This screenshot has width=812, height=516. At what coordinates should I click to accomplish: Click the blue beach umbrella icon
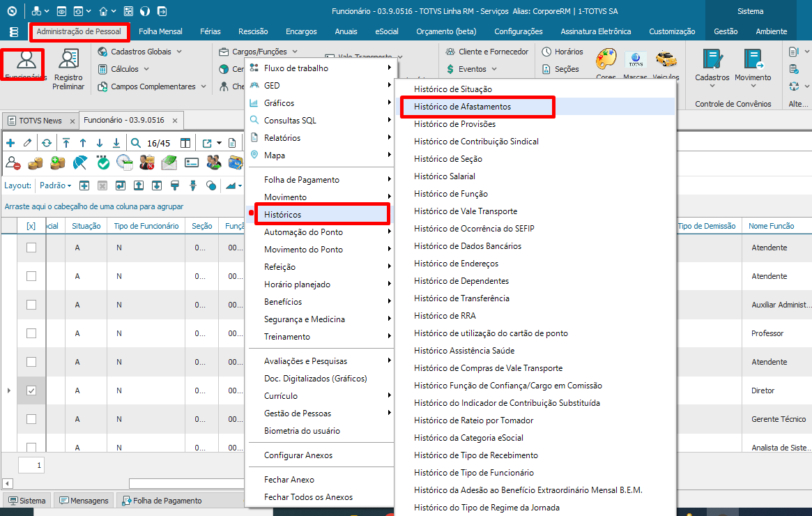tap(80, 163)
